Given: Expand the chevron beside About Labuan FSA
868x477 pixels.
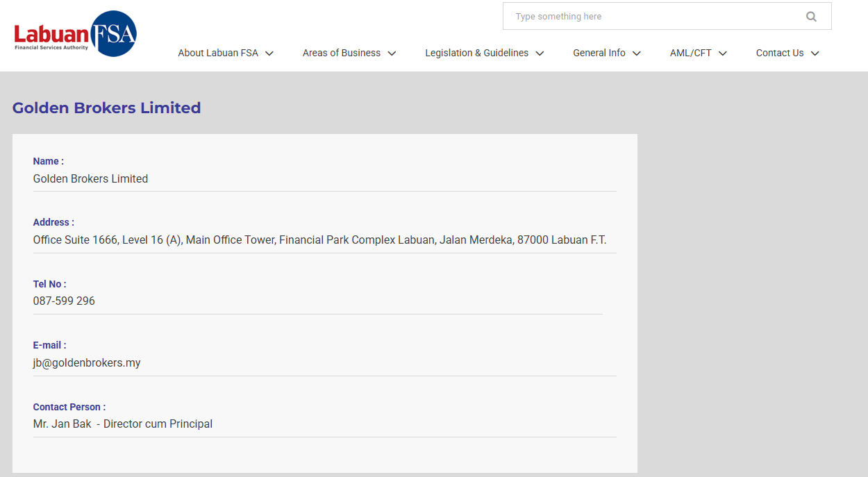Looking at the screenshot, I should click(x=269, y=53).
